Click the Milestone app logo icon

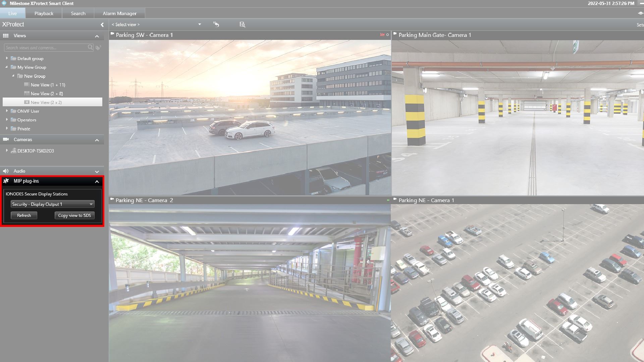tap(4, 3)
